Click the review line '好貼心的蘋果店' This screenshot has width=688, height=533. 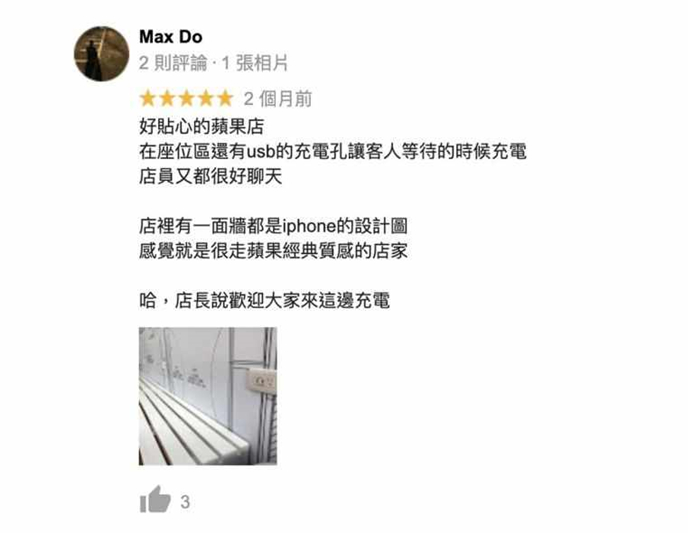[x=201, y=127]
